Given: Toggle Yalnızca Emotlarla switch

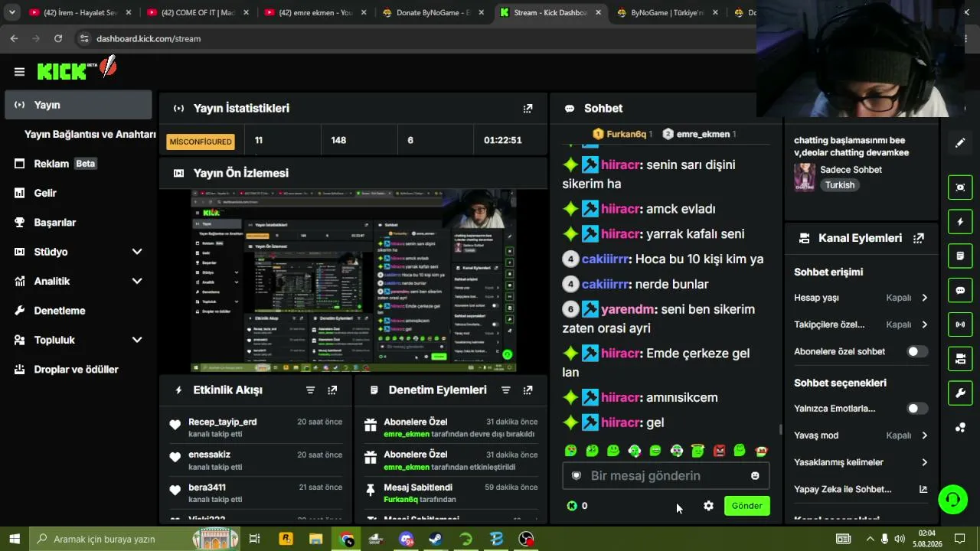Looking at the screenshot, I should click(916, 409).
